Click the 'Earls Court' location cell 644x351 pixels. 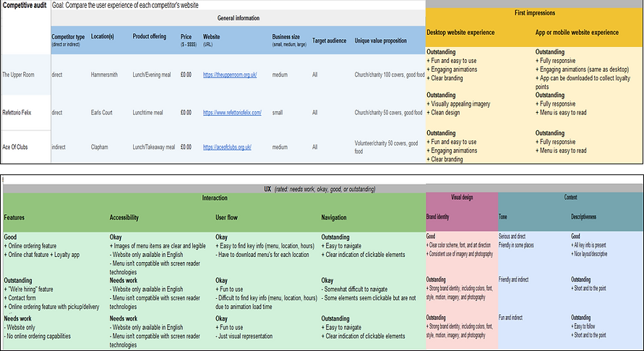(x=101, y=113)
